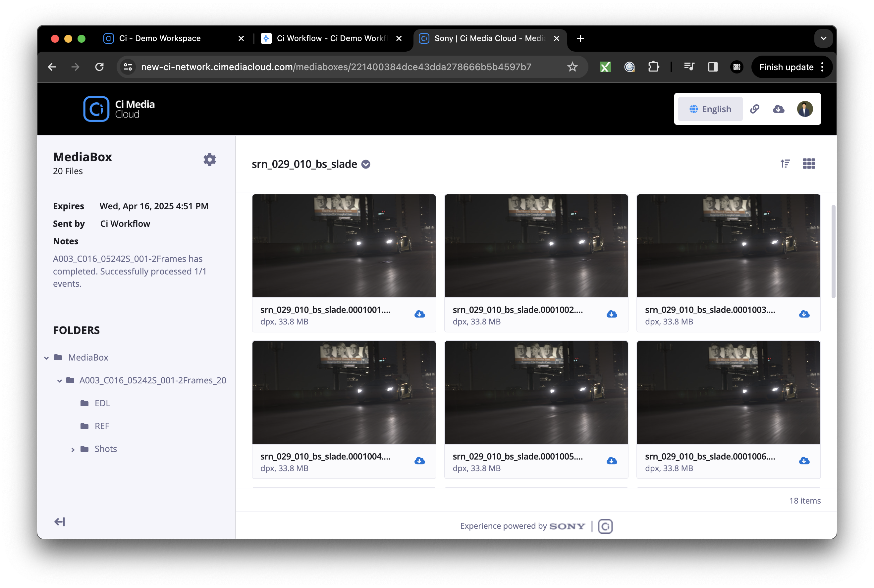The image size is (874, 588).
Task: Open thumbnail of srn_029_010_bs_slade.0001004
Action: (x=344, y=392)
